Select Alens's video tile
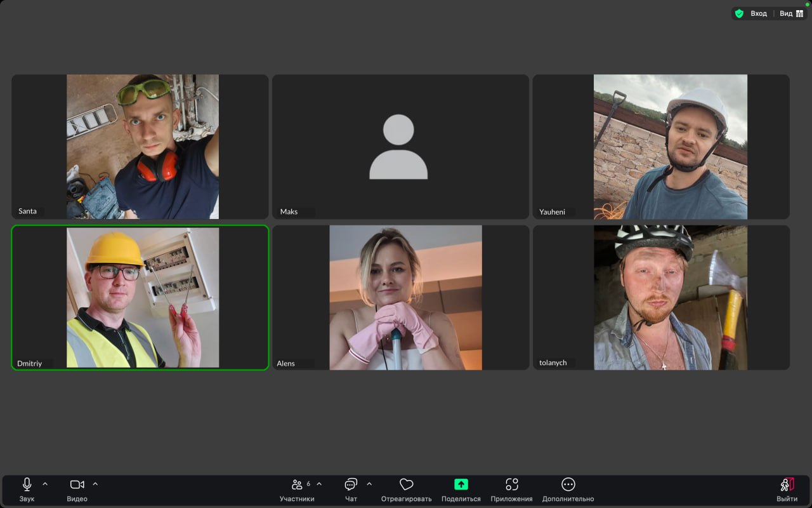 [x=400, y=298]
